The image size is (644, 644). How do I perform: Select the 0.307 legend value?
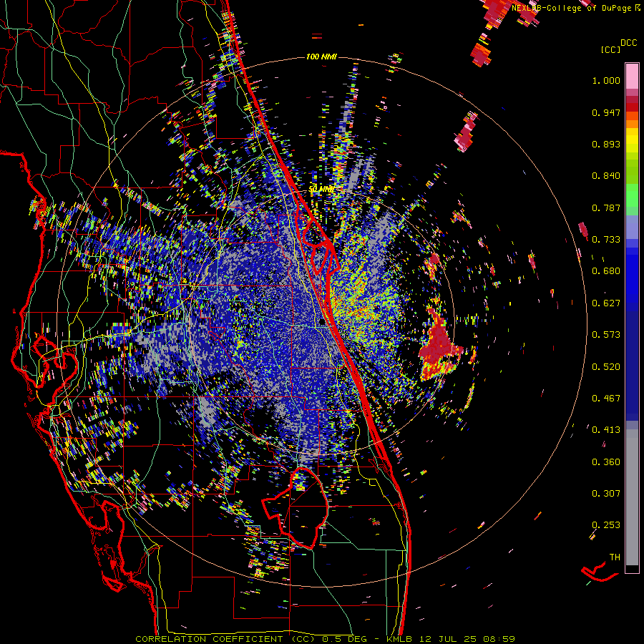click(x=606, y=494)
